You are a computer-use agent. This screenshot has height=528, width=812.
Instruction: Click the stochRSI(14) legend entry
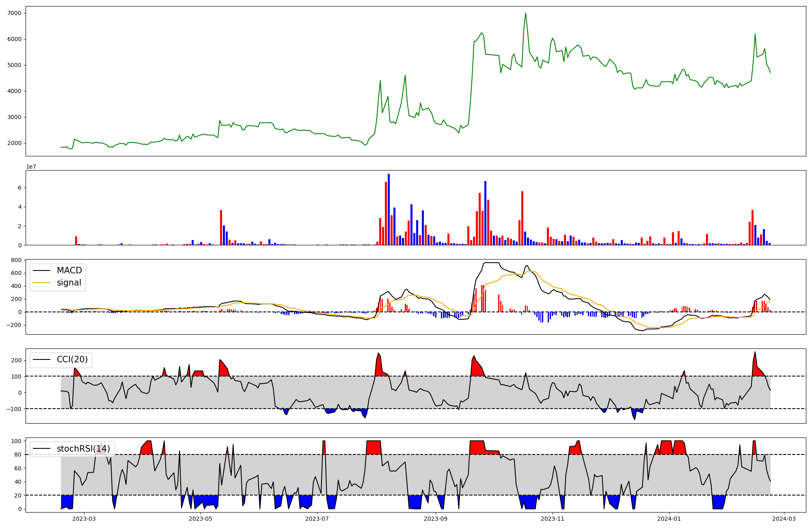click(83, 449)
